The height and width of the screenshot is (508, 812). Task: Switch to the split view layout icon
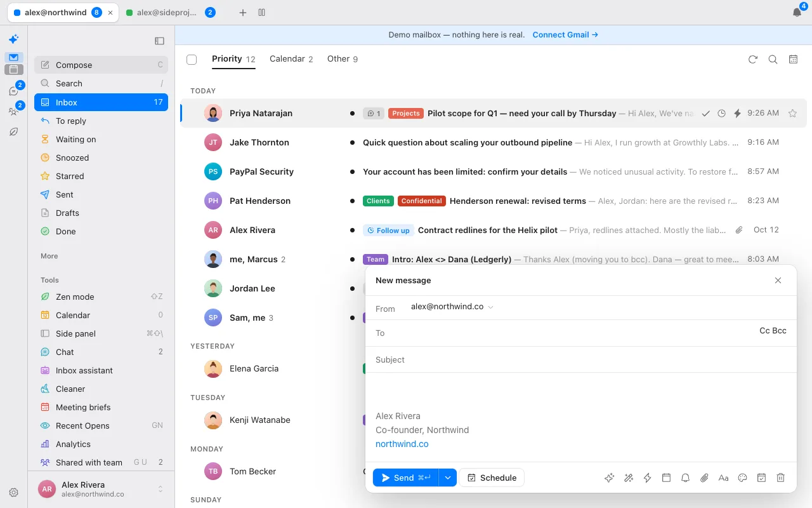tap(262, 13)
